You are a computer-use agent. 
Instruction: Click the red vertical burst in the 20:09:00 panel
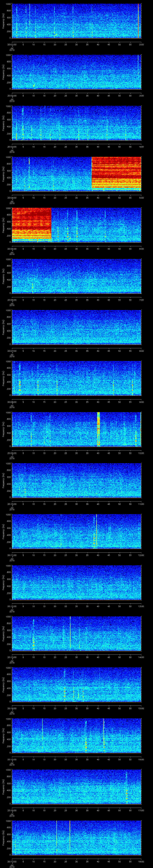pos(98,429)
